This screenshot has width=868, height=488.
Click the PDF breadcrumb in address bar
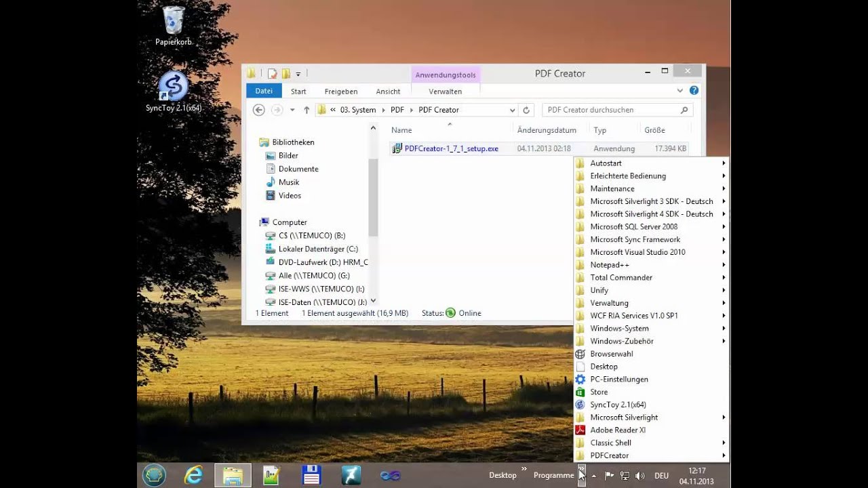pyautogui.click(x=397, y=110)
